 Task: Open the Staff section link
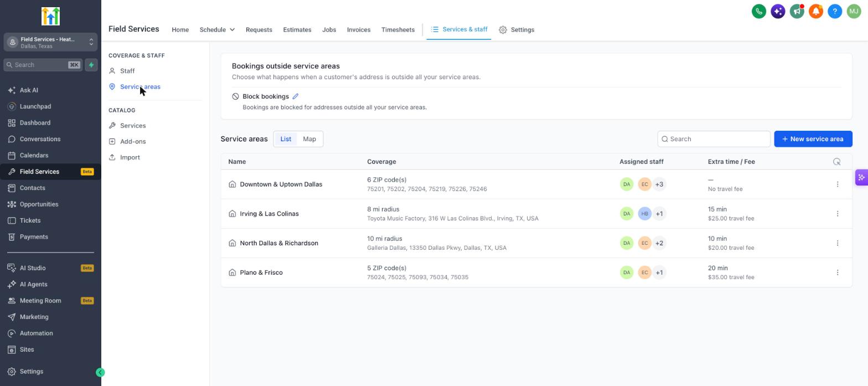coord(127,71)
